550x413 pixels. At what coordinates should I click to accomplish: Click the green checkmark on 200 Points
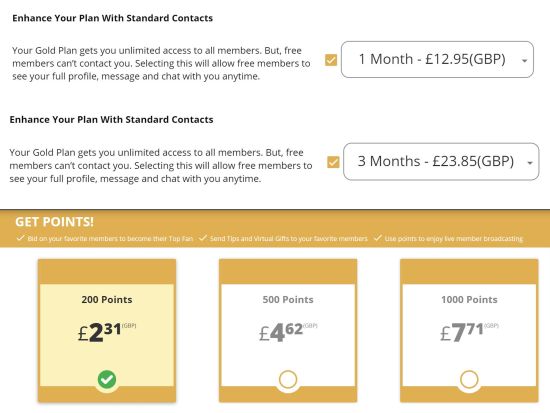107,379
